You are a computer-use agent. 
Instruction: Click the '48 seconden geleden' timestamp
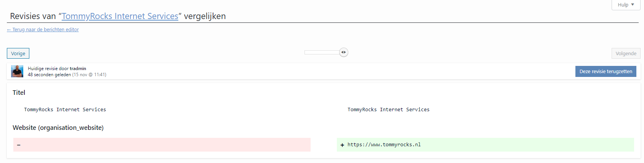pos(49,75)
